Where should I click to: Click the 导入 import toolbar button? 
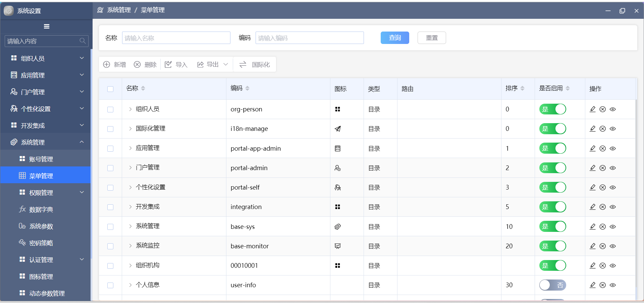pos(176,64)
